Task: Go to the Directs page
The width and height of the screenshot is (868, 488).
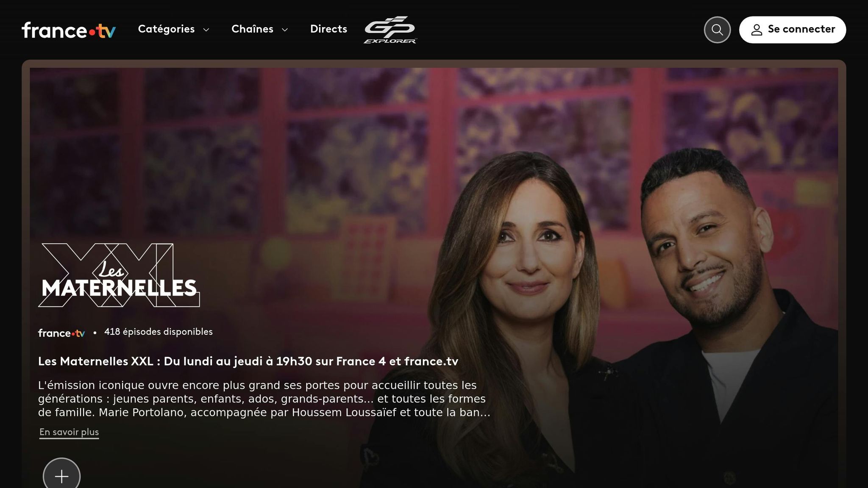Action: point(328,29)
